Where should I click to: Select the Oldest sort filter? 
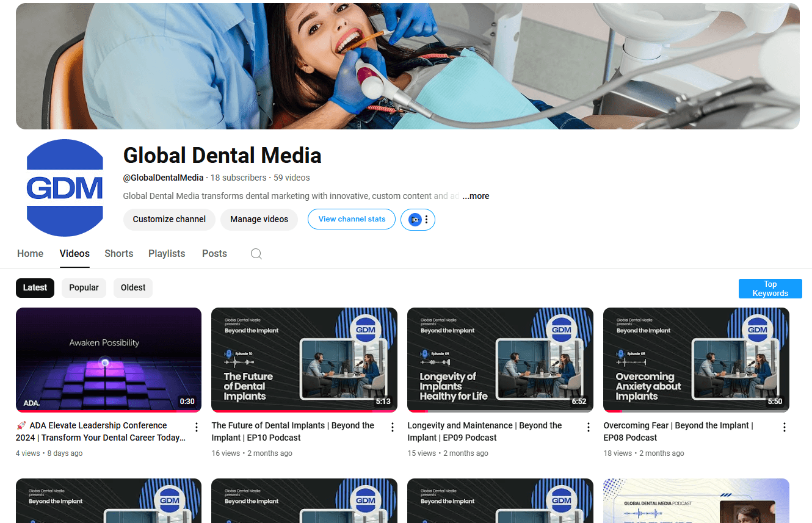(133, 288)
